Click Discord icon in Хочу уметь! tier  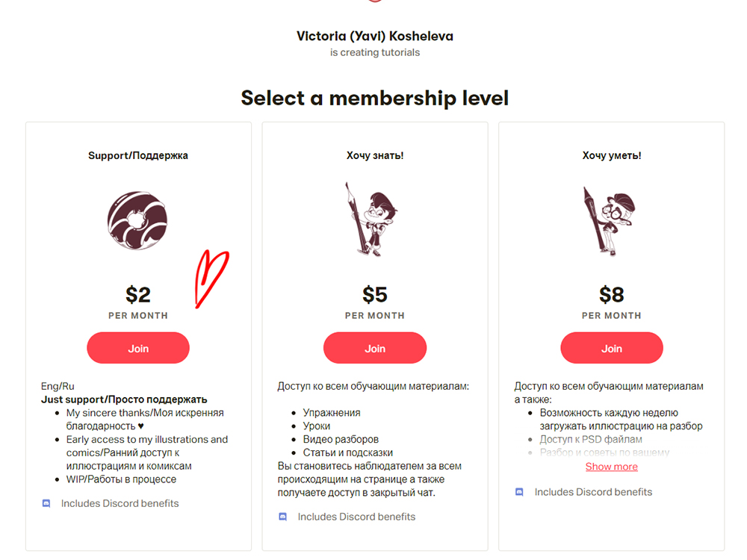519,492
